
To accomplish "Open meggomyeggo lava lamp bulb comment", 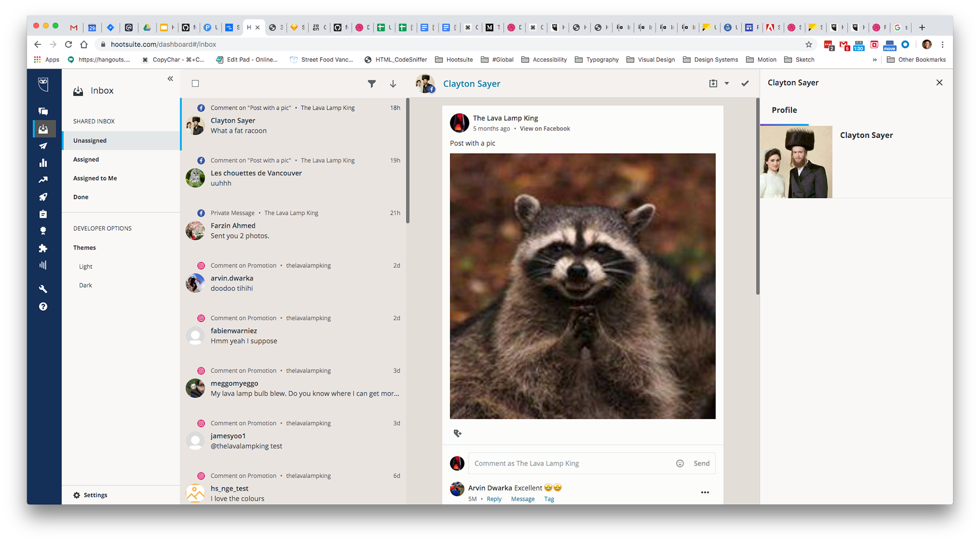I will tap(293, 387).
